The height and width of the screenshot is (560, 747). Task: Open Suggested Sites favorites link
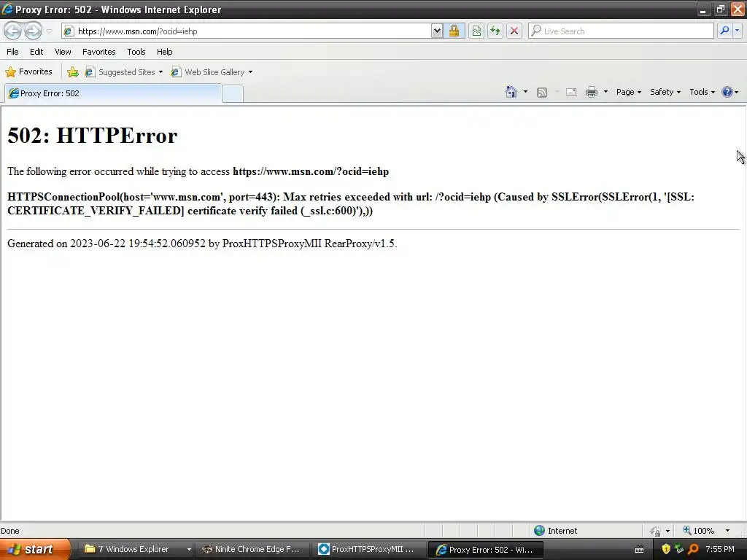click(x=123, y=72)
